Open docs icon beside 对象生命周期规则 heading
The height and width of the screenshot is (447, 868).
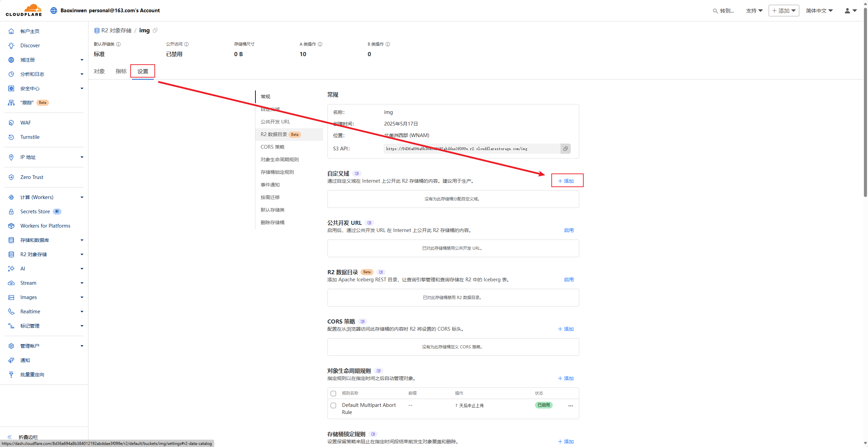(379, 371)
